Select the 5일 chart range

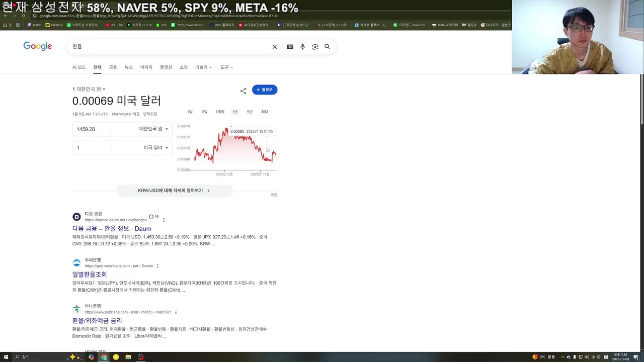(205, 112)
